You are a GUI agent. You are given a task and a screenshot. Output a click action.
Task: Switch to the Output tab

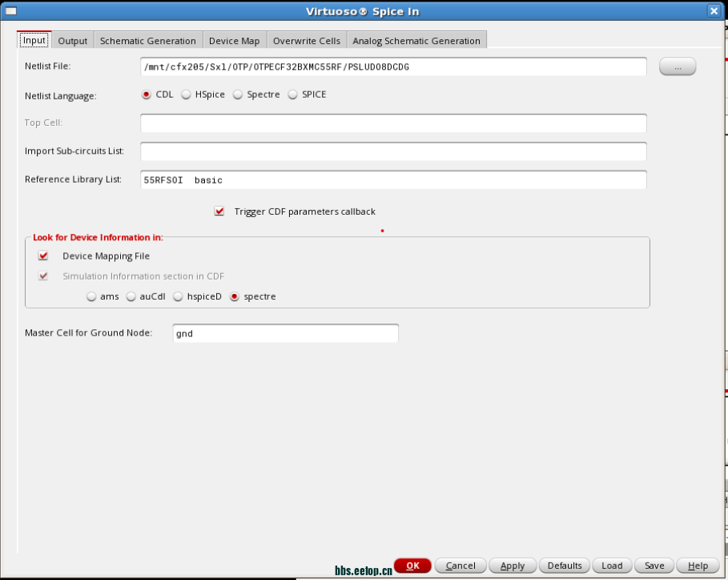pyautogui.click(x=72, y=41)
